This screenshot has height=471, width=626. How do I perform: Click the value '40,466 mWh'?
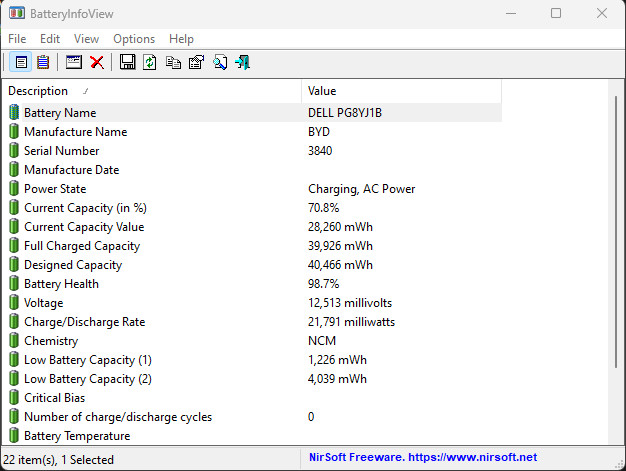tap(340, 265)
